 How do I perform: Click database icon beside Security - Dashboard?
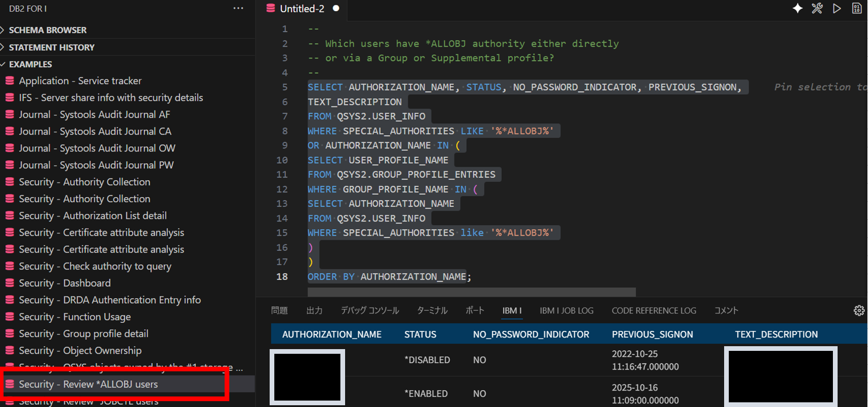click(x=9, y=283)
